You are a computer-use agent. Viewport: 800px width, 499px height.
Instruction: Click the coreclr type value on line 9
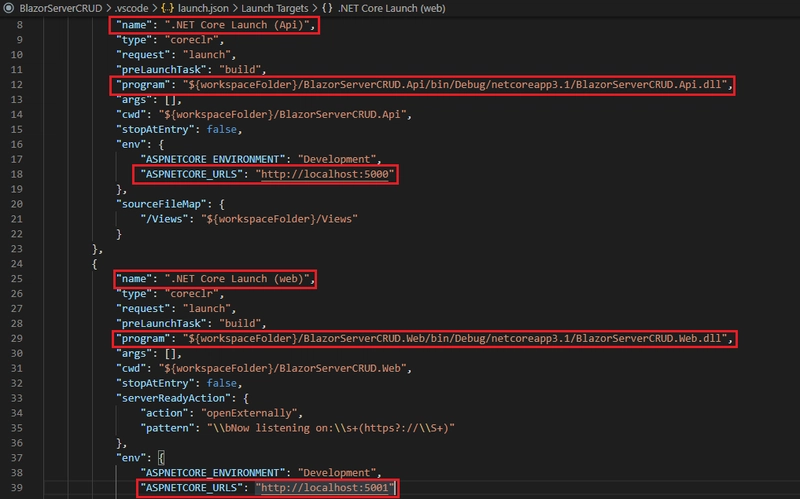[x=191, y=40]
